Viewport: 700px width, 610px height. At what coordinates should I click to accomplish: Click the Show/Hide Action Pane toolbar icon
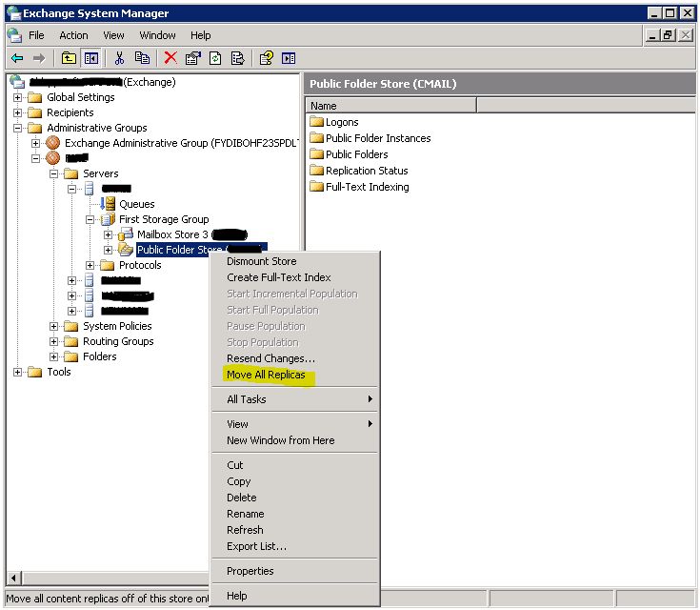coord(289,58)
